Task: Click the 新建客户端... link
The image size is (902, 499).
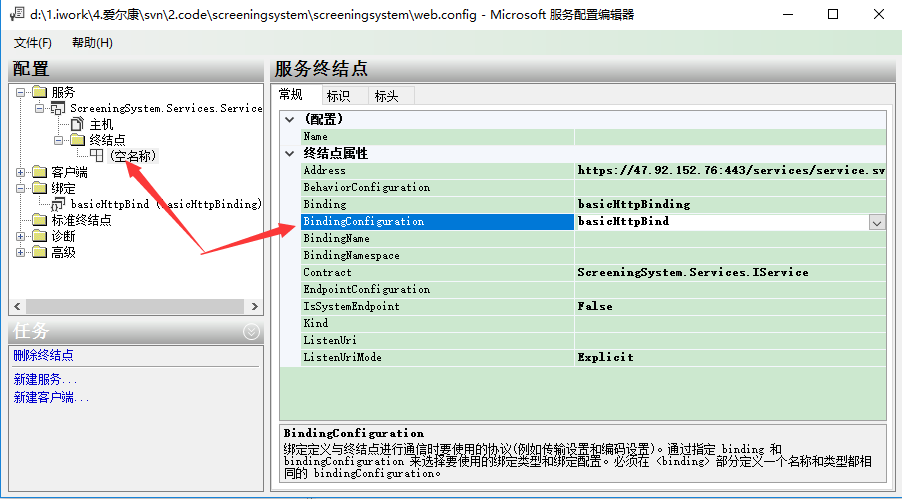Action: point(51,397)
